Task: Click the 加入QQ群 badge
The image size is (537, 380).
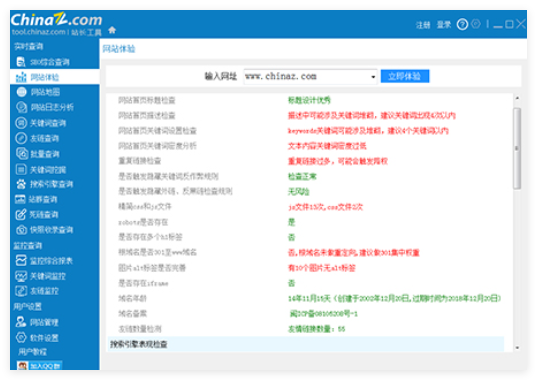Action: coord(40,366)
